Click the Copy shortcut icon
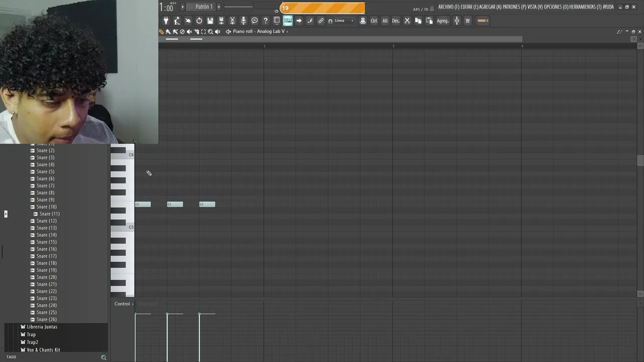Viewport: 644px width, 362px height. 418,21
